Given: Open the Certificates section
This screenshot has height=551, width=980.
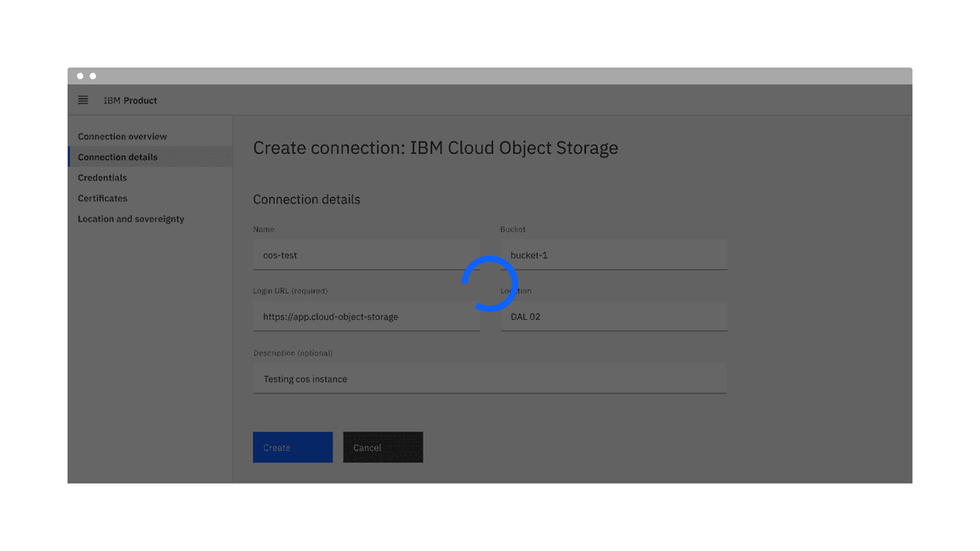Looking at the screenshot, I should pos(102,198).
